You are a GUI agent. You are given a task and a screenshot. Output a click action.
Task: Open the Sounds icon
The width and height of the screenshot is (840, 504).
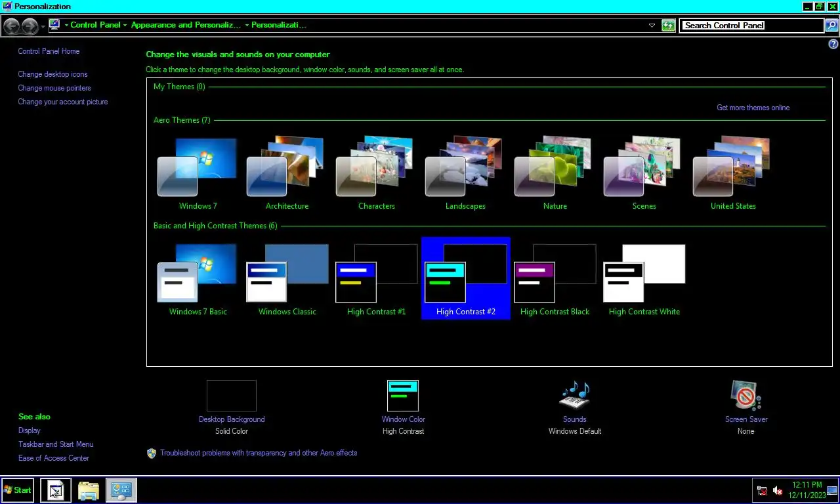pos(575,396)
